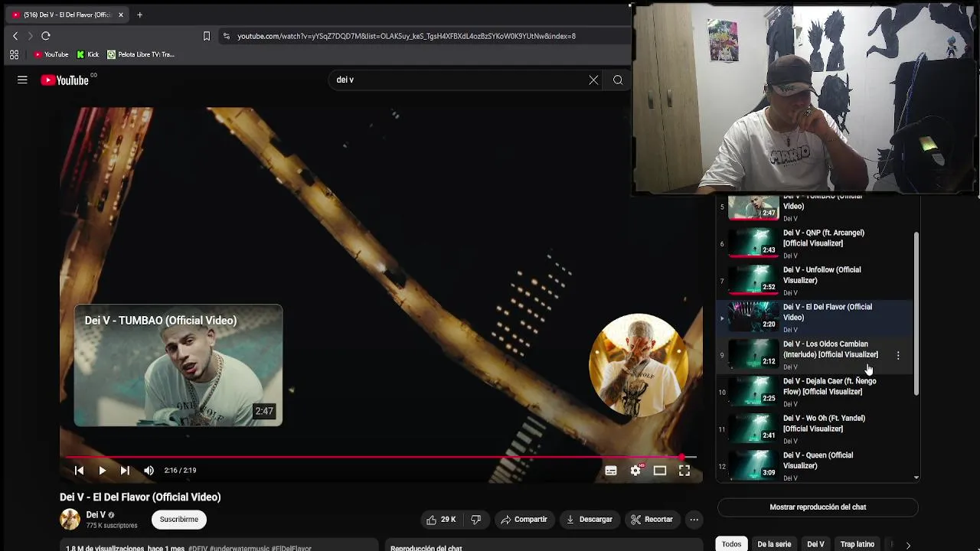980x551 pixels.
Task: Open a new browser tab
Action: (x=139, y=15)
